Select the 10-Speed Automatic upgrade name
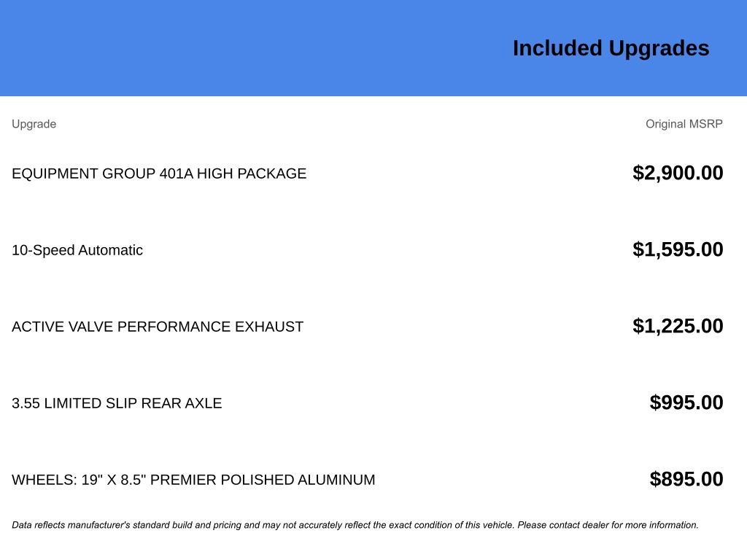Viewport: 747px width, 560px height. tap(77, 250)
